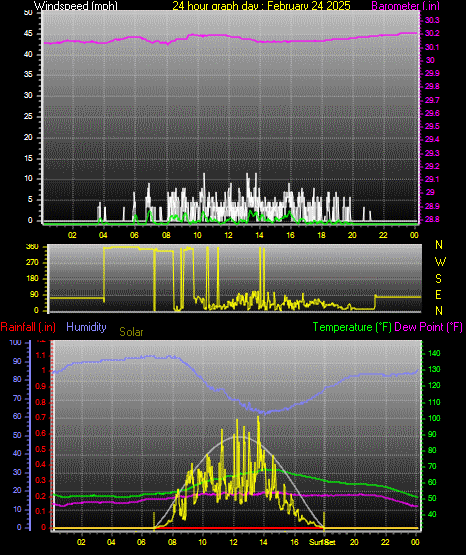Click the S compass direction label
This screenshot has height=555, width=466.
point(438,279)
